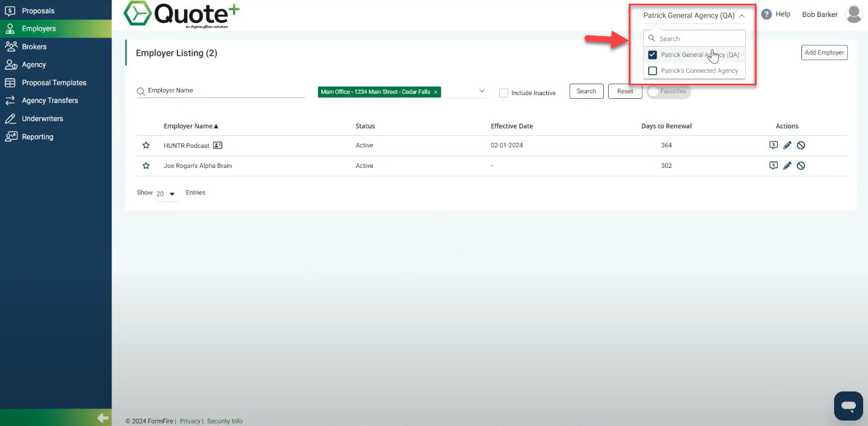Open the chat support widget

click(848, 405)
